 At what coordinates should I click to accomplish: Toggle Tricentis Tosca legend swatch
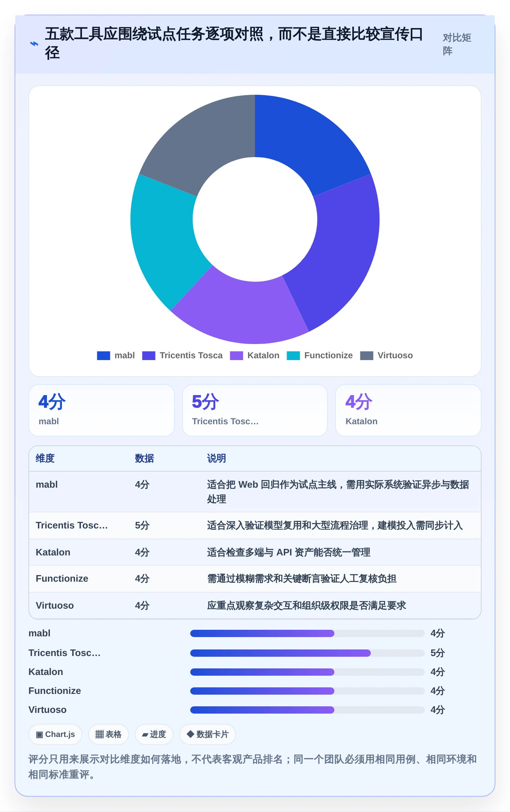tap(149, 355)
